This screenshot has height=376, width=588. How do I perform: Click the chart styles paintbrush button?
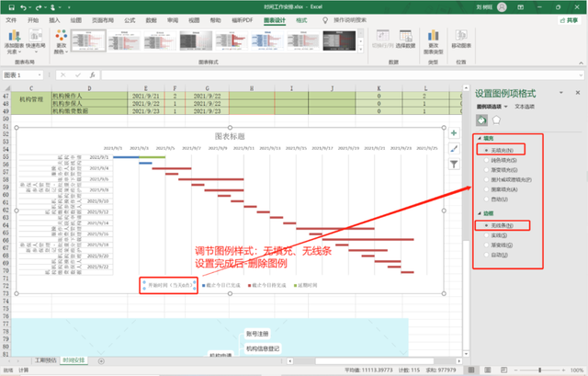(454, 149)
